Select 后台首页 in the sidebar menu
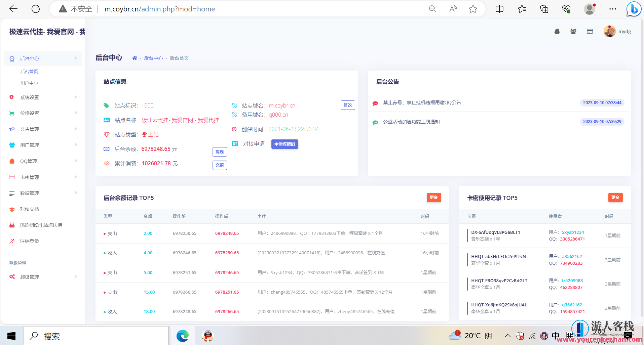644x345 pixels. coord(29,71)
